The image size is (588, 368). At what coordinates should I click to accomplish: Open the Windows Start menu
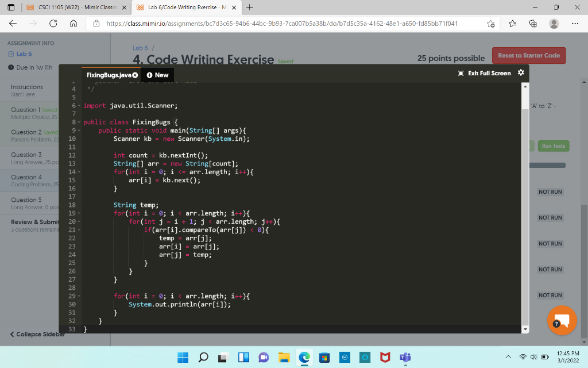coord(183,357)
